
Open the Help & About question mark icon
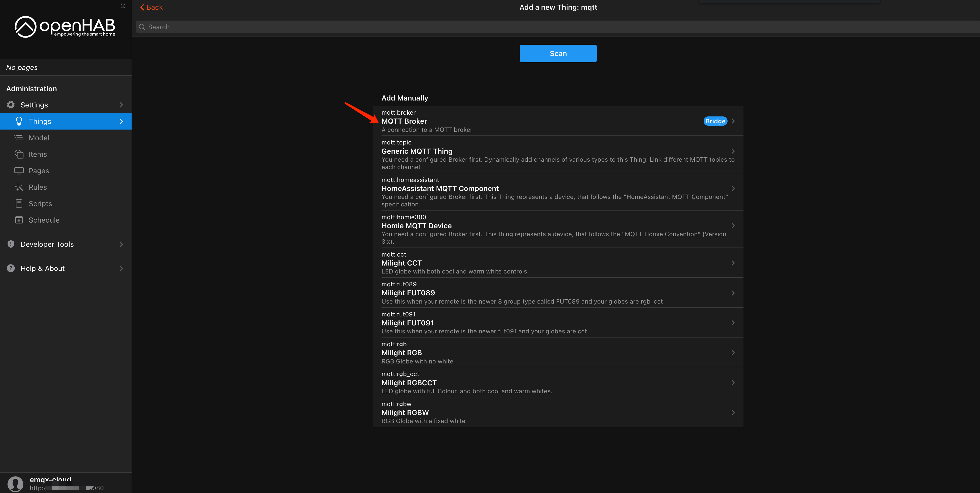click(10, 268)
